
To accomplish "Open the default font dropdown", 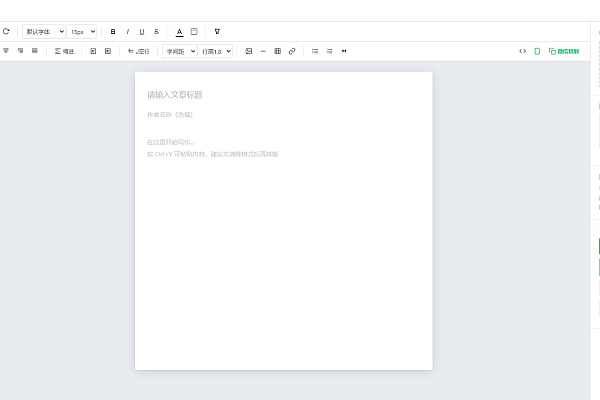I will pyautogui.click(x=44, y=32).
